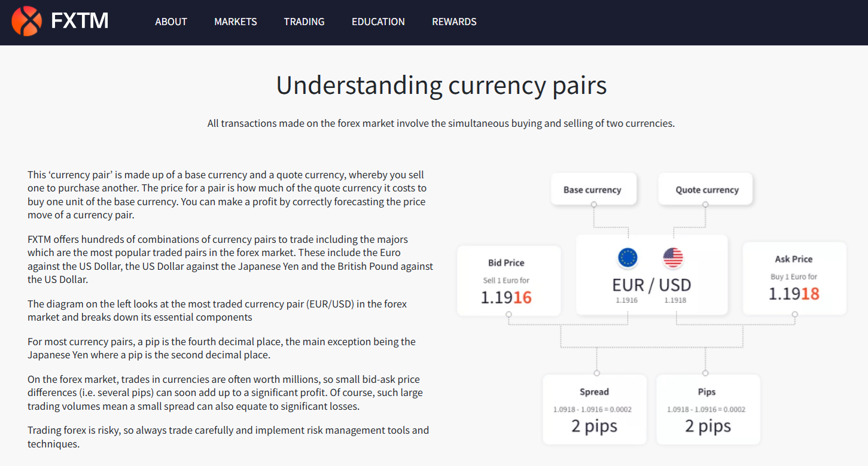This screenshot has height=466, width=868.
Task: Click 'Buy 1 Euro for' text
Action: pyautogui.click(x=794, y=276)
